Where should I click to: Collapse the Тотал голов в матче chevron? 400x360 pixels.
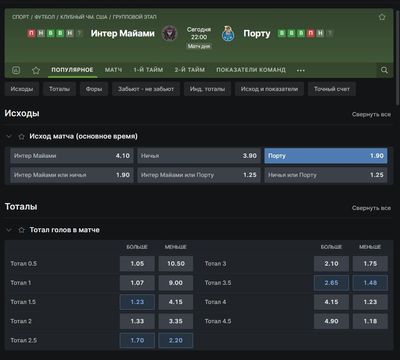9,230
